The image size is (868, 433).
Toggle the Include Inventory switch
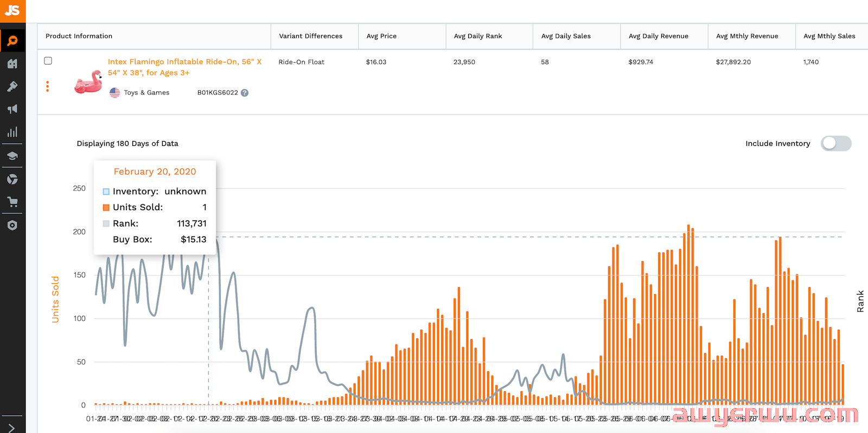836,143
